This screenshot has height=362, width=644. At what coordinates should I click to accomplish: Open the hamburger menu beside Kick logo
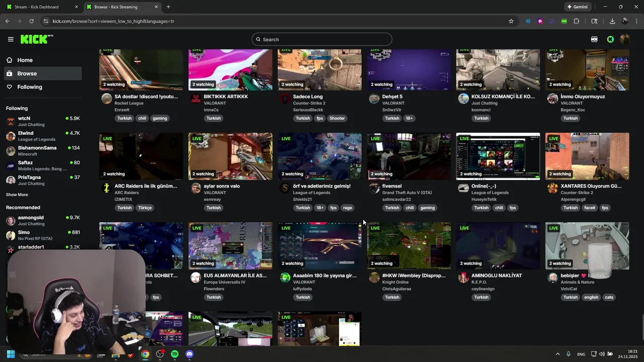click(11, 39)
